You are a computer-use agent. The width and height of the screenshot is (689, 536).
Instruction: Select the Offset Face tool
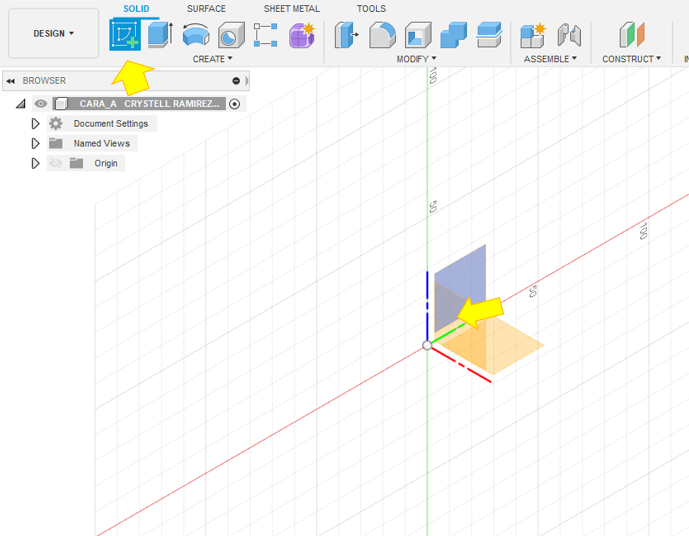point(489,35)
